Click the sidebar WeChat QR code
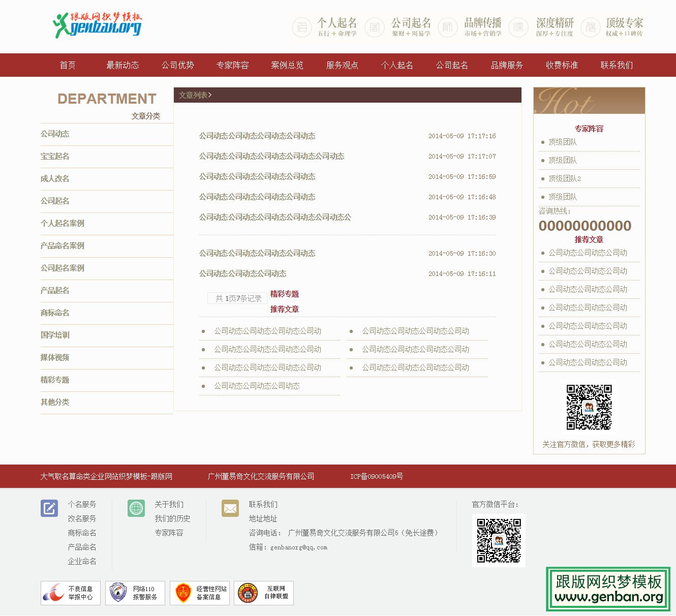This screenshot has height=616, width=676. [x=590, y=407]
